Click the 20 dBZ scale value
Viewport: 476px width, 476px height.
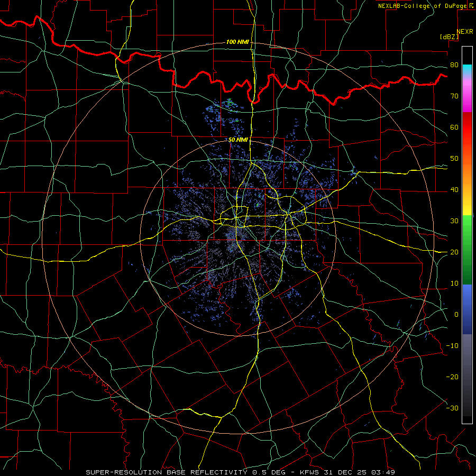point(454,252)
